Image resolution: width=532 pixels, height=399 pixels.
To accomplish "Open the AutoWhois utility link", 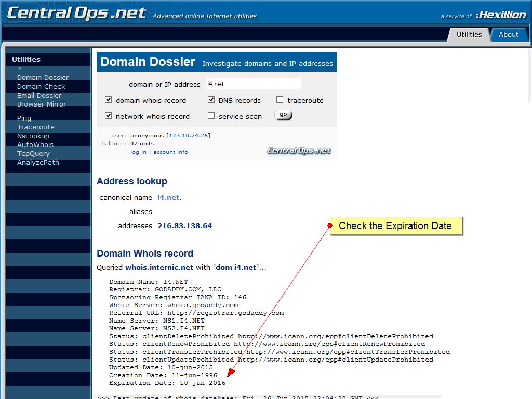I will pyautogui.click(x=35, y=144).
